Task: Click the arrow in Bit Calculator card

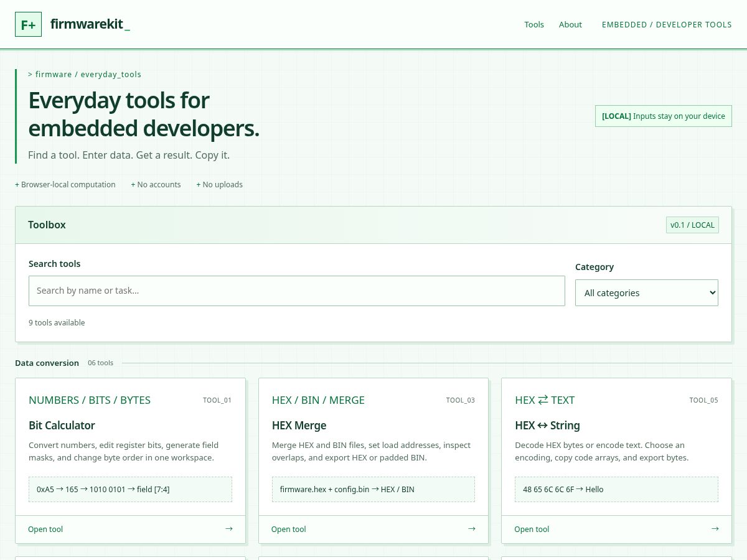Action: 228,529
